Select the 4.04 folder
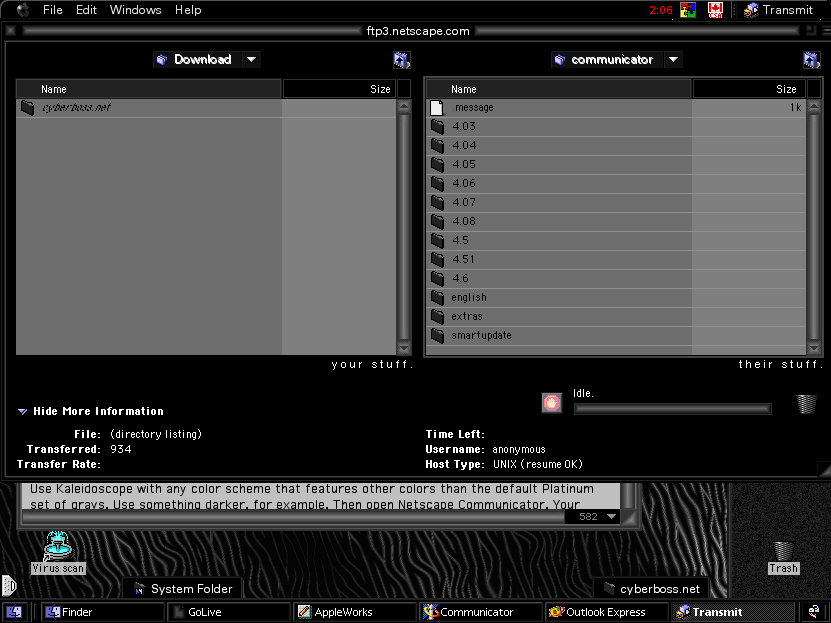Image resolution: width=831 pixels, height=623 pixels. point(616,145)
